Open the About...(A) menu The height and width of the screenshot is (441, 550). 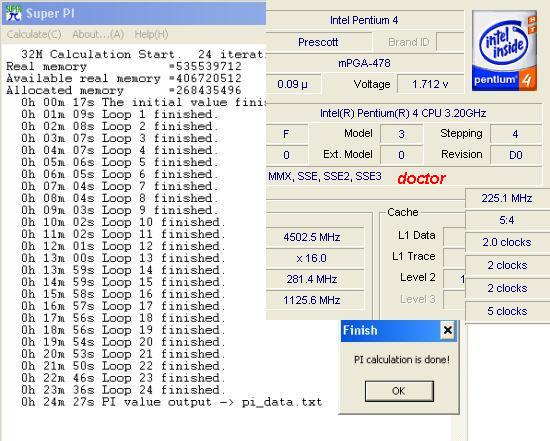[x=98, y=34]
